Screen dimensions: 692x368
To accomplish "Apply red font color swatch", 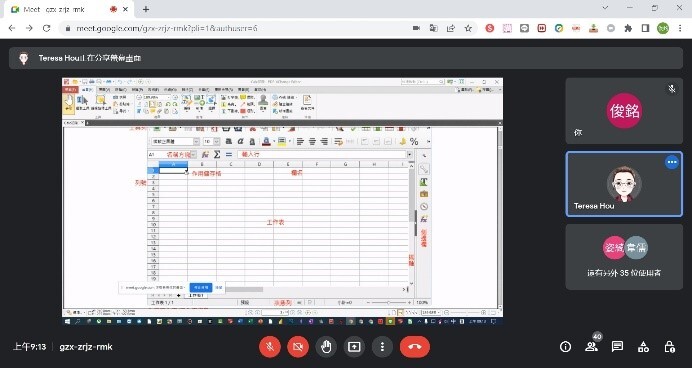I will coord(266,142).
